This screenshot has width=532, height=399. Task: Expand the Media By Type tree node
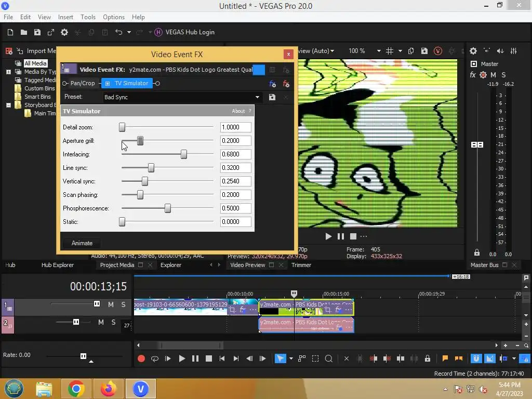(8, 72)
